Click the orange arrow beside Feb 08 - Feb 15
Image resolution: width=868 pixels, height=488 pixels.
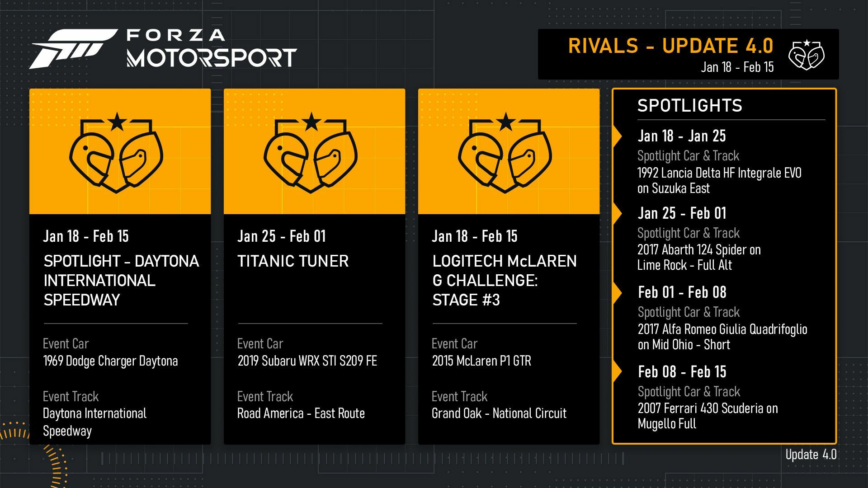click(617, 372)
